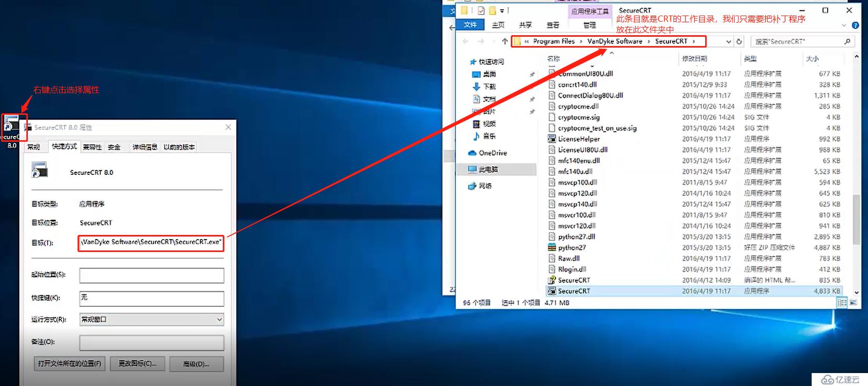
Task: Switch to the 查看 ribbon tab
Action: (x=553, y=25)
